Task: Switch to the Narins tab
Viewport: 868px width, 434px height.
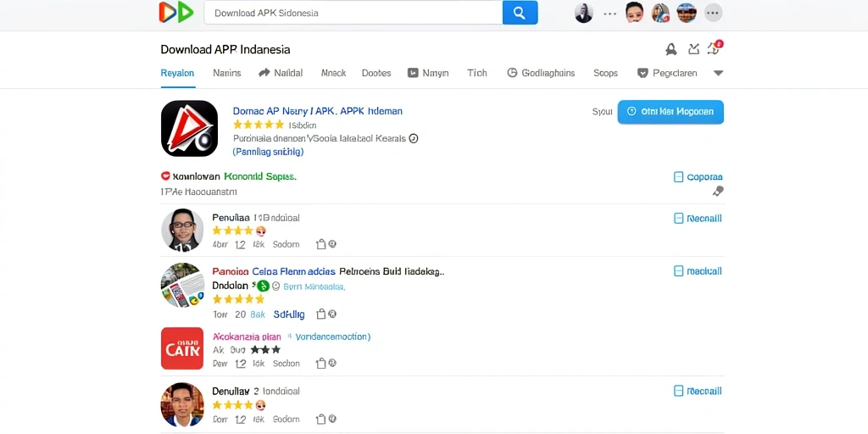Action: click(x=227, y=73)
